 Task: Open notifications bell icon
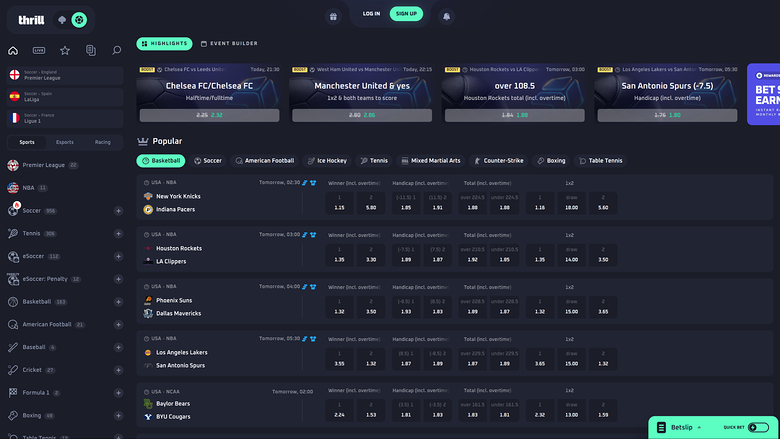pyautogui.click(x=446, y=16)
